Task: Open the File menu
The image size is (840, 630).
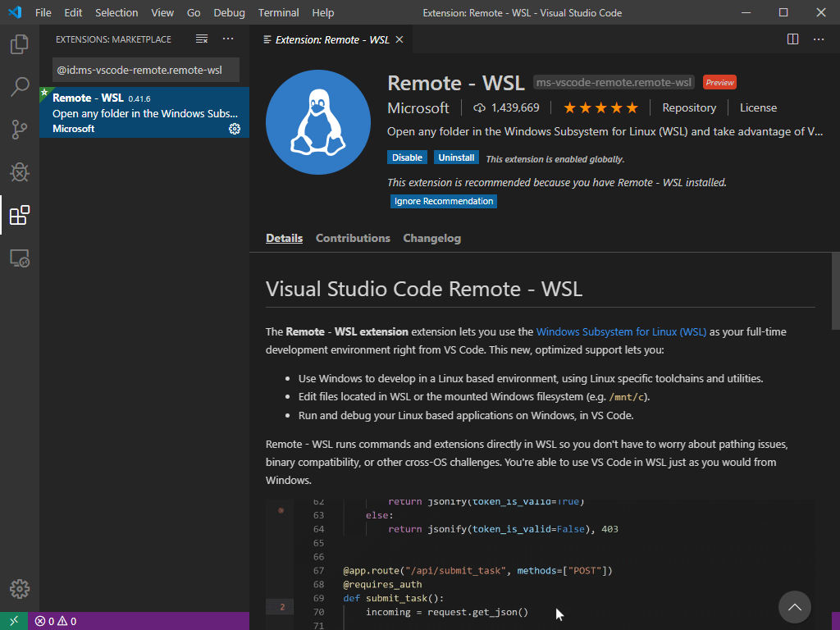Action: click(43, 12)
